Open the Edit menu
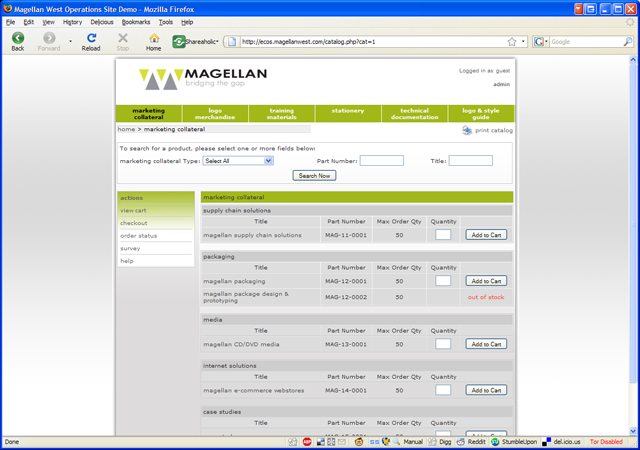 tap(29, 22)
